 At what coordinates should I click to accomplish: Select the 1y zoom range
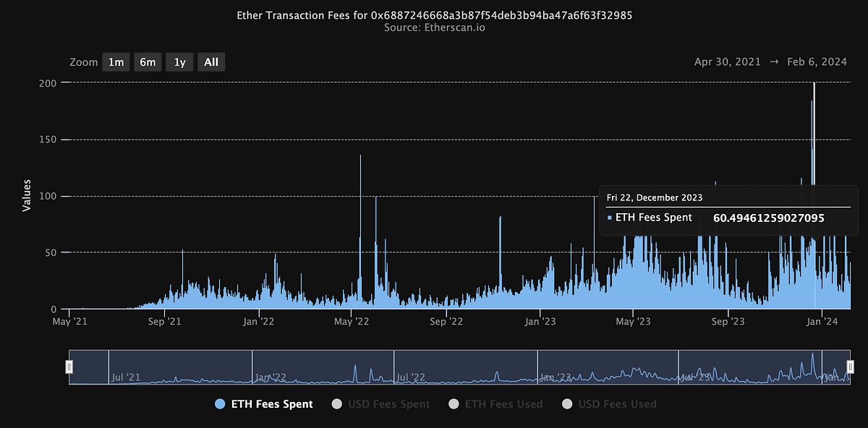pos(179,62)
